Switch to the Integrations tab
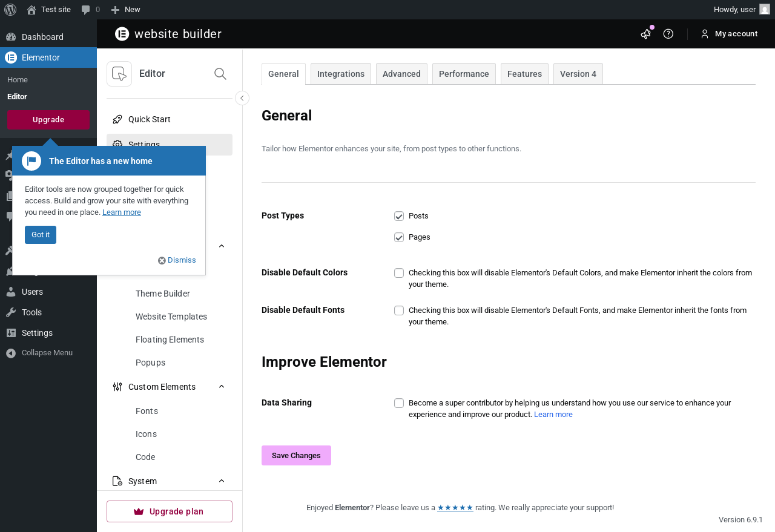This screenshot has width=775, height=532. pyautogui.click(x=341, y=74)
